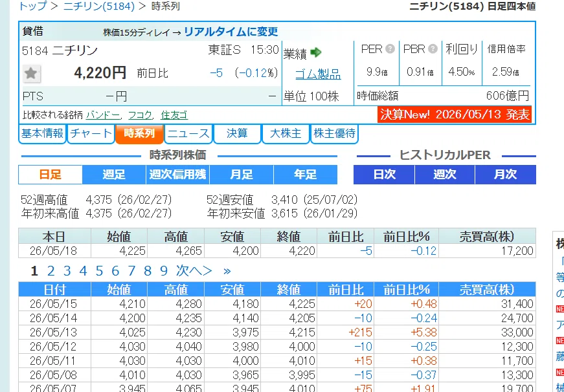Click the PER help question mark icon

(x=390, y=49)
